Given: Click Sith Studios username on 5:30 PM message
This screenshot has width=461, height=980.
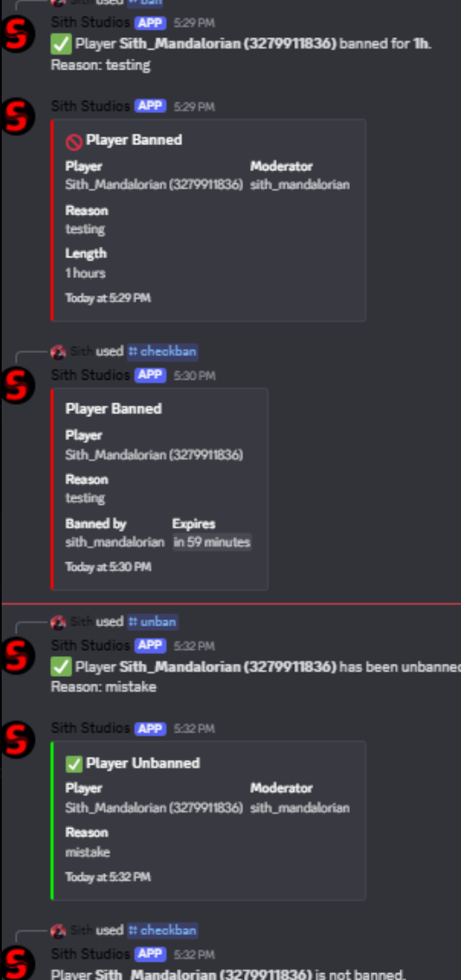Looking at the screenshot, I should click(90, 375).
